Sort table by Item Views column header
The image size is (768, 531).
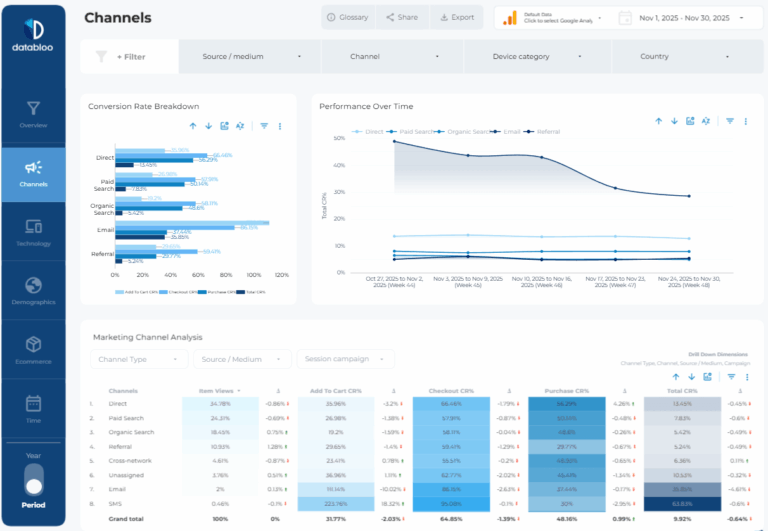point(219,391)
